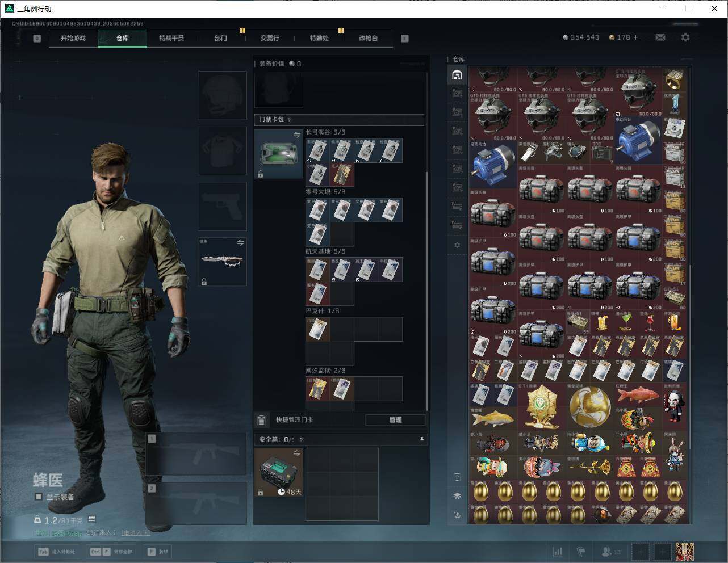Image resolution: width=728 pixels, height=563 pixels.
Task: Open the 部门 tab
Action: click(x=221, y=38)
